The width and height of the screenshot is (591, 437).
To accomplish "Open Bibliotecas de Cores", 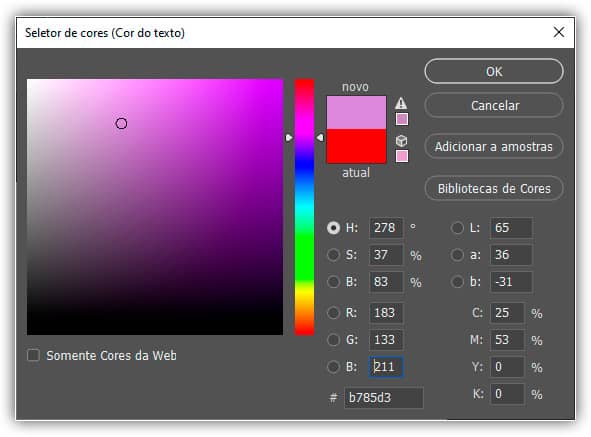I will (x=494, y=188).
